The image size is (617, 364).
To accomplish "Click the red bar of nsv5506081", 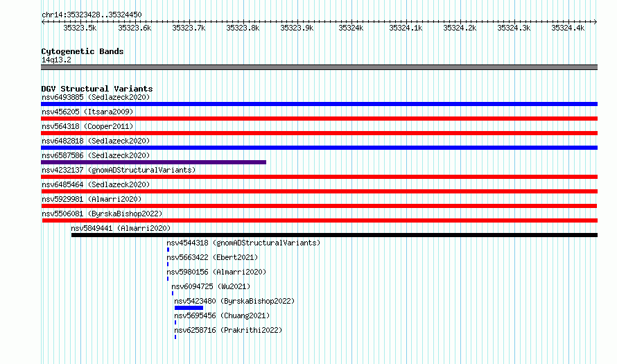I will [320, 220].
